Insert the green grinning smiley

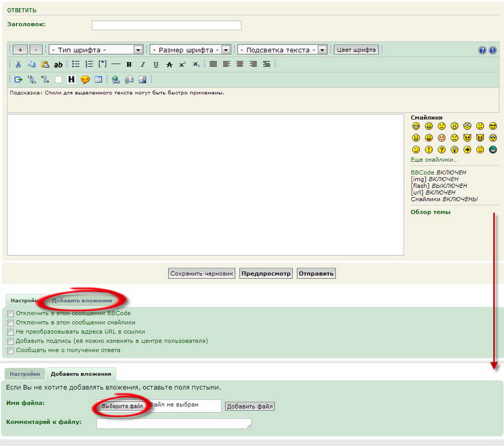(x=493, y=150)
